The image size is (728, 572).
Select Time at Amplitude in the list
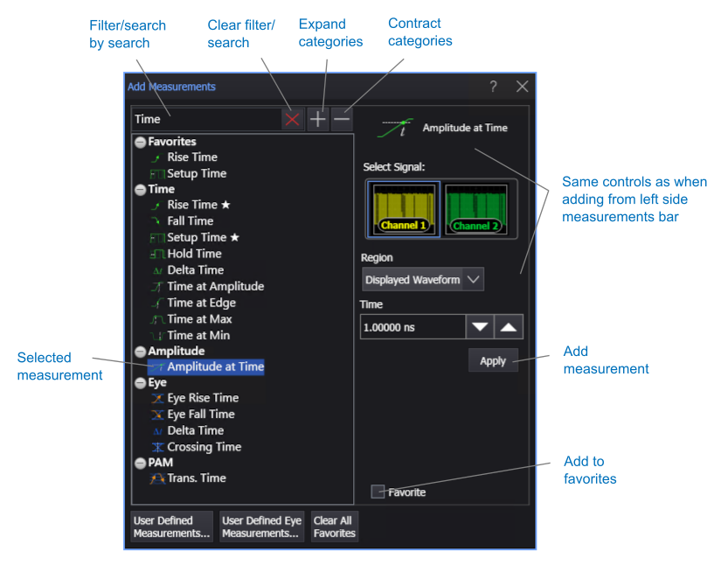(x=215, y=287)
